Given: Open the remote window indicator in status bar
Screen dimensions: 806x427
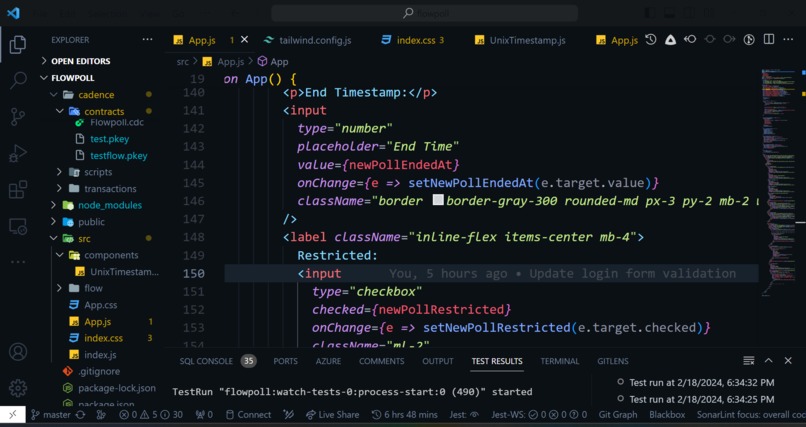Looking at the screenshot, I should pos(12,415).
